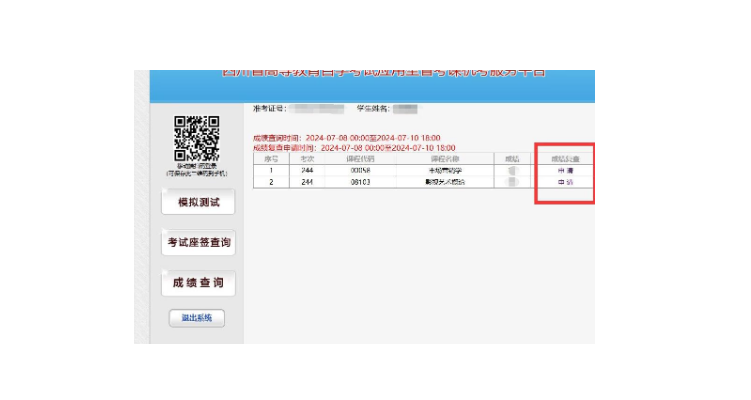751x400 pixels.
Task: Click the 申请 link for course 08103
Action: (x=565, y=182)
